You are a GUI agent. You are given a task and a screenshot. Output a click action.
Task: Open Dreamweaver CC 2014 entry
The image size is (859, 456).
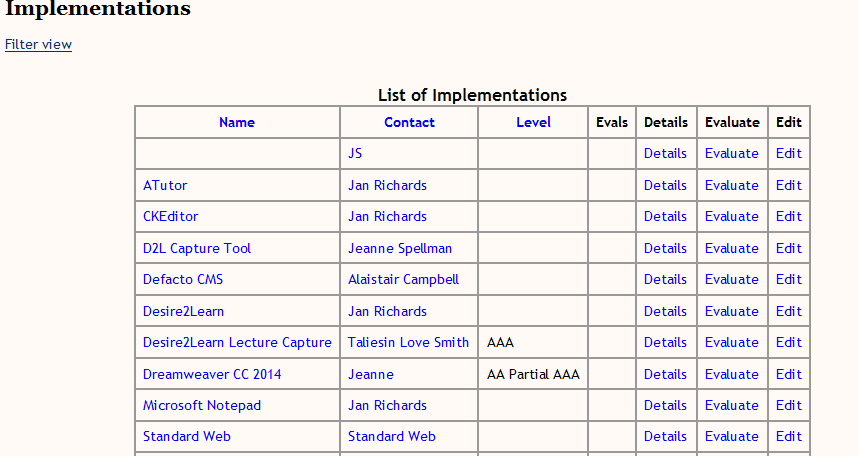click(212, 374)
